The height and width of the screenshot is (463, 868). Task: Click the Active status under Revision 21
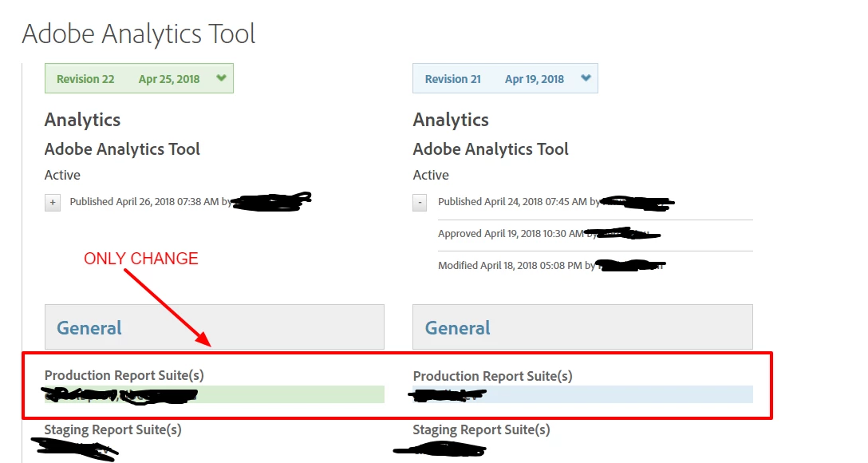(x=431, y=175)
